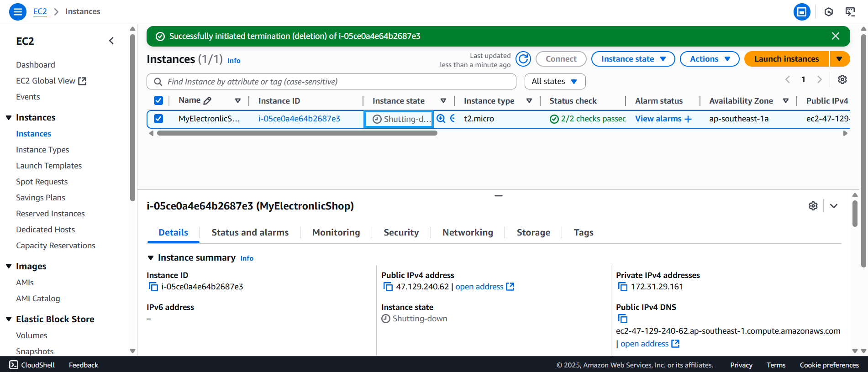Open the Storage tab
The width and height of the screenshot is (868, 372).
[x=533, y=232]
